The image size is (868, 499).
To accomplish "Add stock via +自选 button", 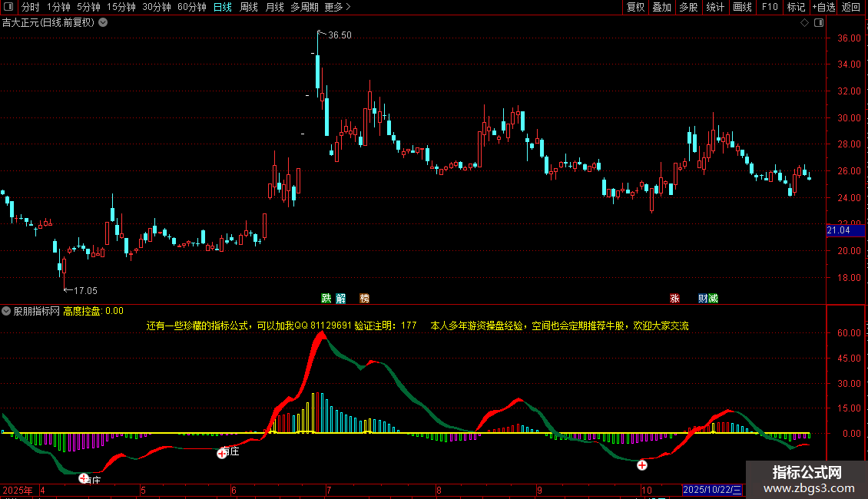I will 823,7.
